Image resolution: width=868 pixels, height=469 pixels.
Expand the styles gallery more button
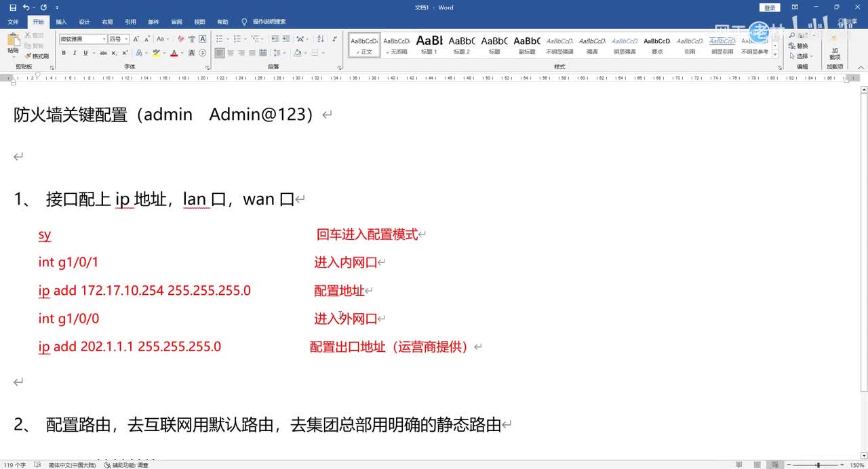pyautogui.click(x=775, y=54)
